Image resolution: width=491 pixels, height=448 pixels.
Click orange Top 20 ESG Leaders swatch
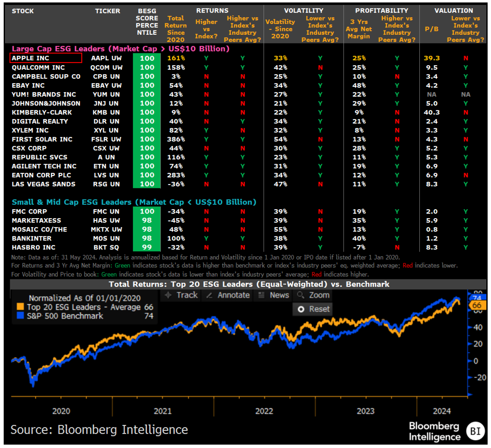20,307
